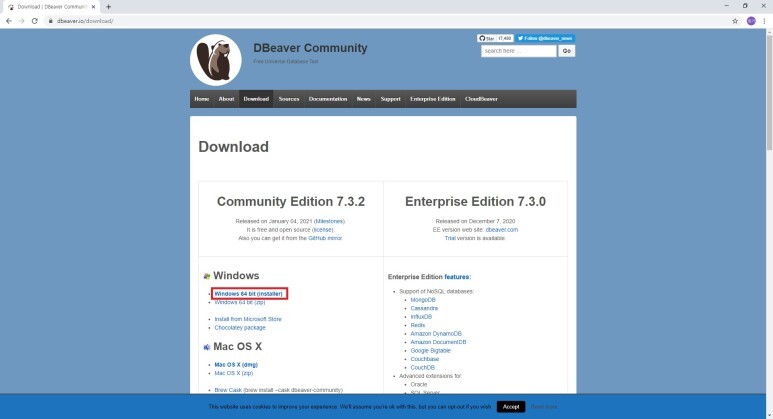
Task: Open the Google Bigtable link
Action: click(x=430, y=350)
